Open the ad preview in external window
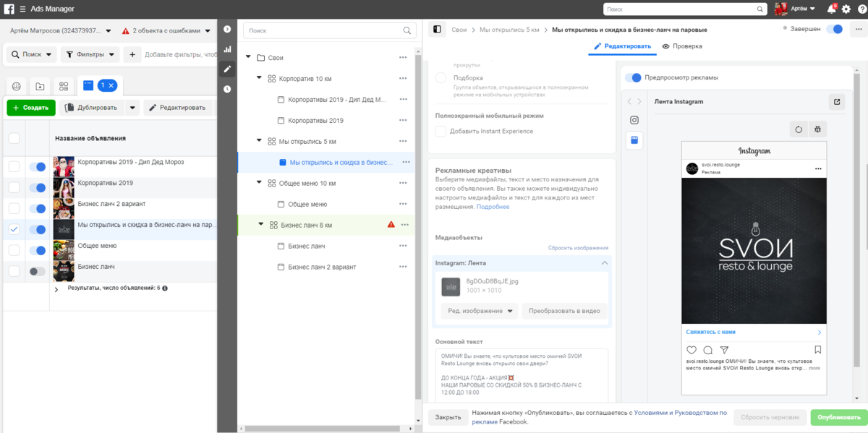Screen dimensions: 868x433 (837, 102)
